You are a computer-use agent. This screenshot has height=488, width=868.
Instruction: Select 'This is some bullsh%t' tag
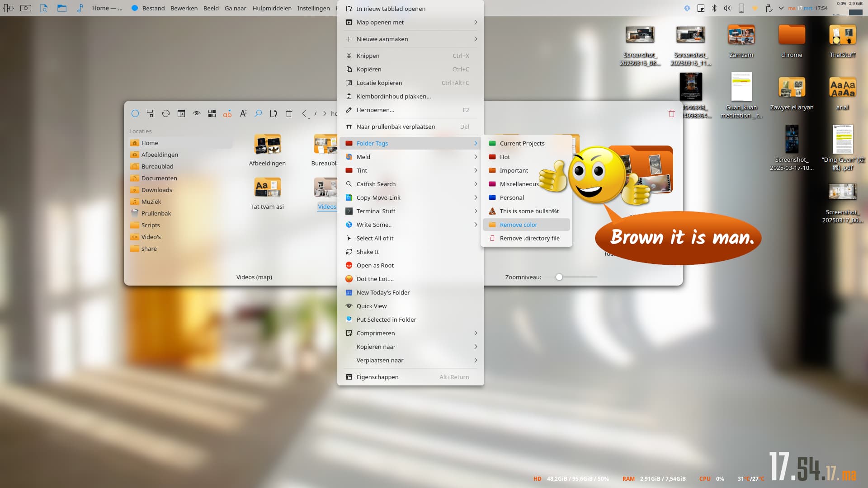click(526, 211)
